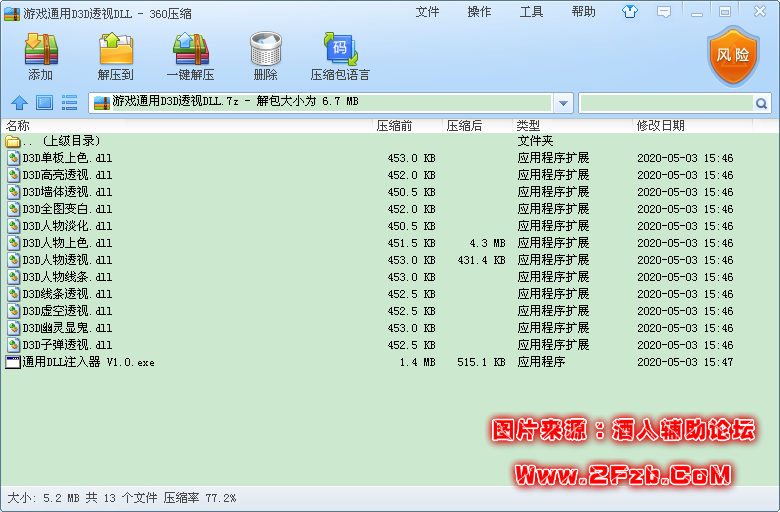
Task: Click the 431.4 KB compressed size value
Action: tap(481, 260)
